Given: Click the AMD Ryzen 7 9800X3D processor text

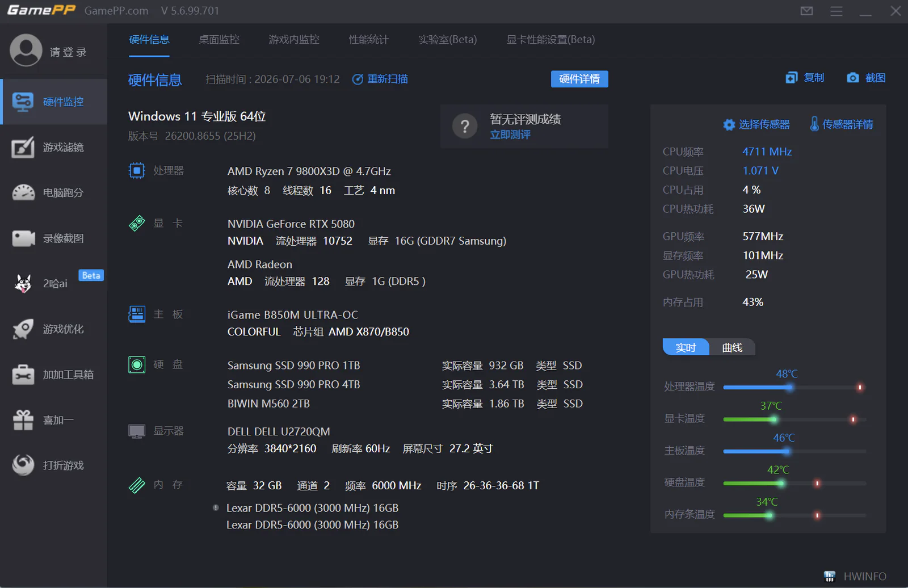Looking at the screenshot, I should [x=309, y=171].
